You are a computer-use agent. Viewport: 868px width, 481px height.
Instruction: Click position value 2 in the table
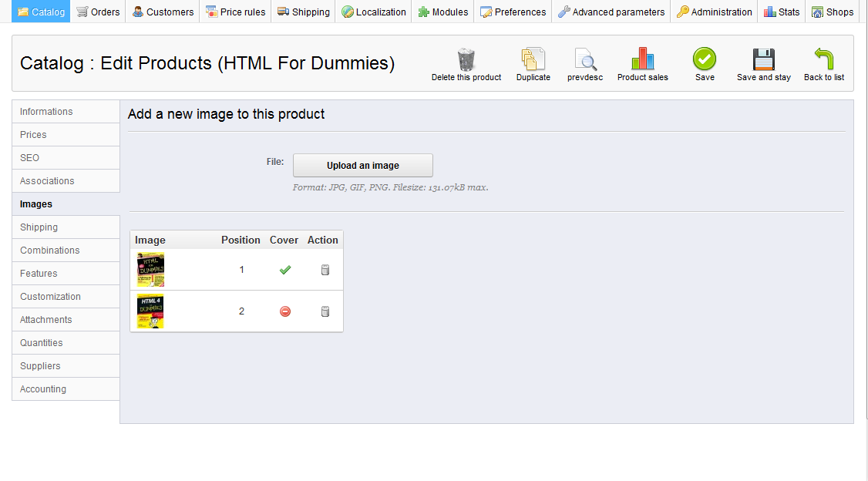pyautogui.click(x=241, y=311)
